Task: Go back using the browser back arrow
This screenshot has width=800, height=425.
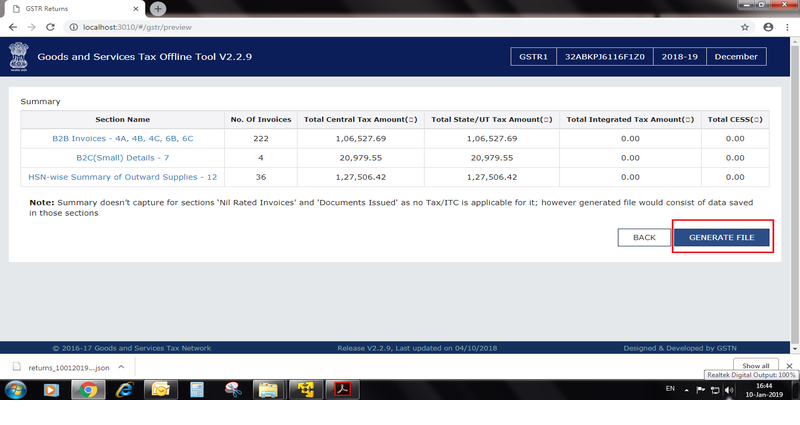Action: [x=11, y=27]
